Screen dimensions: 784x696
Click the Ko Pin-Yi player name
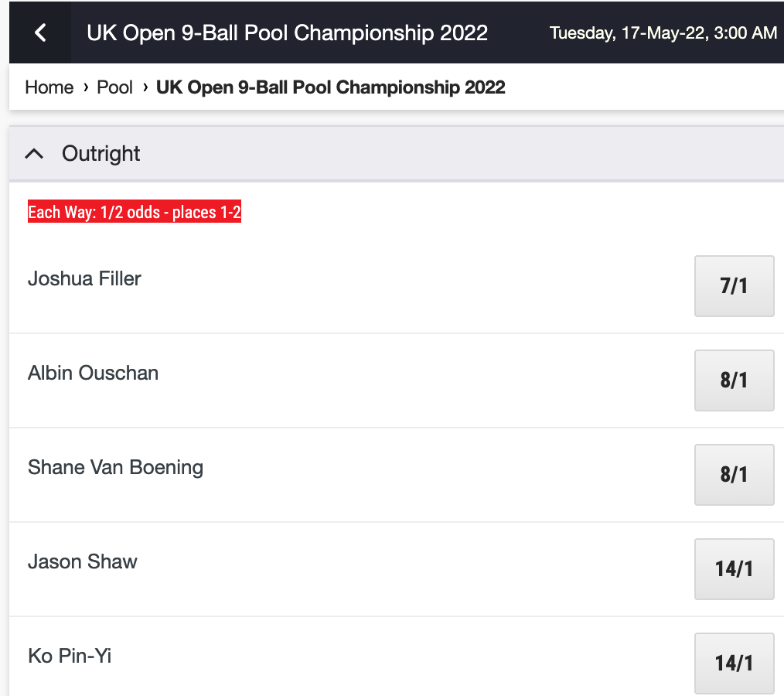pyautogui.click(x=70, y=656)
